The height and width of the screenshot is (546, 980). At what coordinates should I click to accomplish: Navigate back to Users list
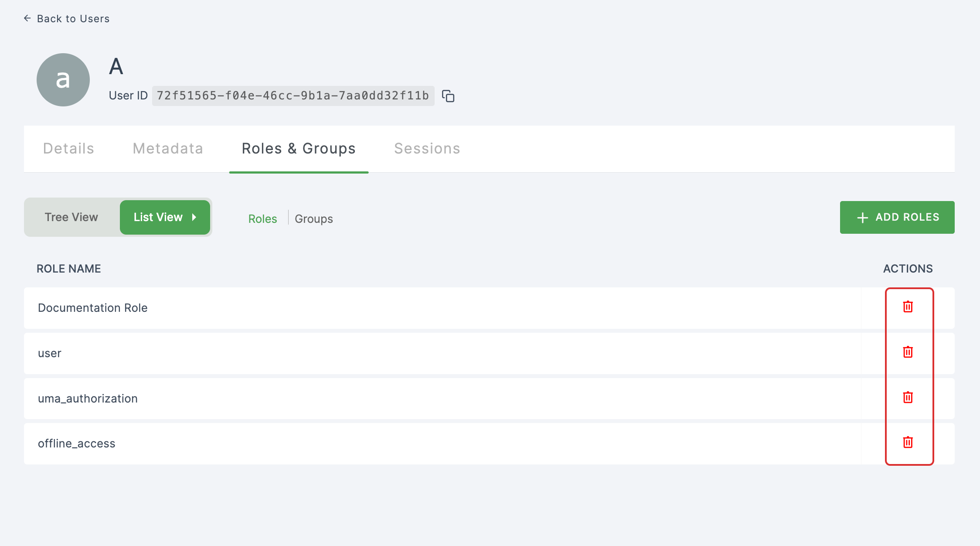click(67, 18)
